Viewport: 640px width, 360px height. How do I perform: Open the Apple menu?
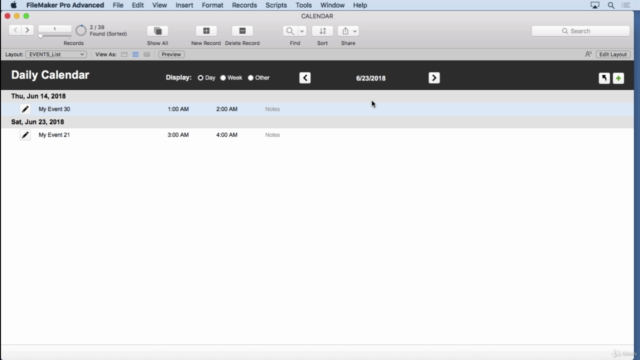13,5
